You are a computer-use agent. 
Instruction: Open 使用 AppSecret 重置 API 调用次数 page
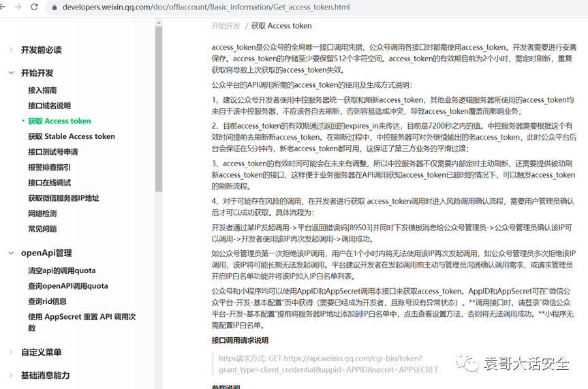pyautogui.click(x=82, y=322)
